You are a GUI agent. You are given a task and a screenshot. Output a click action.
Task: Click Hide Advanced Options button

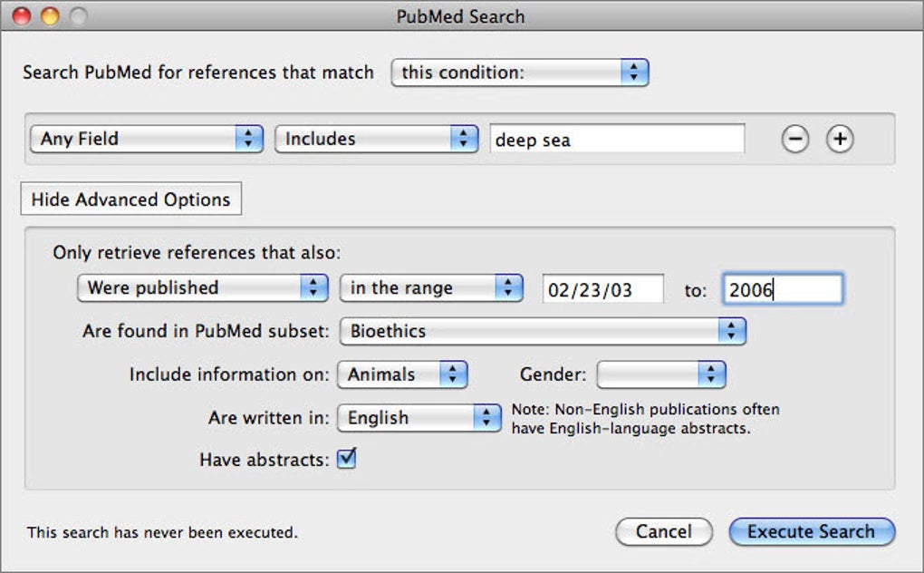(130, 199)
